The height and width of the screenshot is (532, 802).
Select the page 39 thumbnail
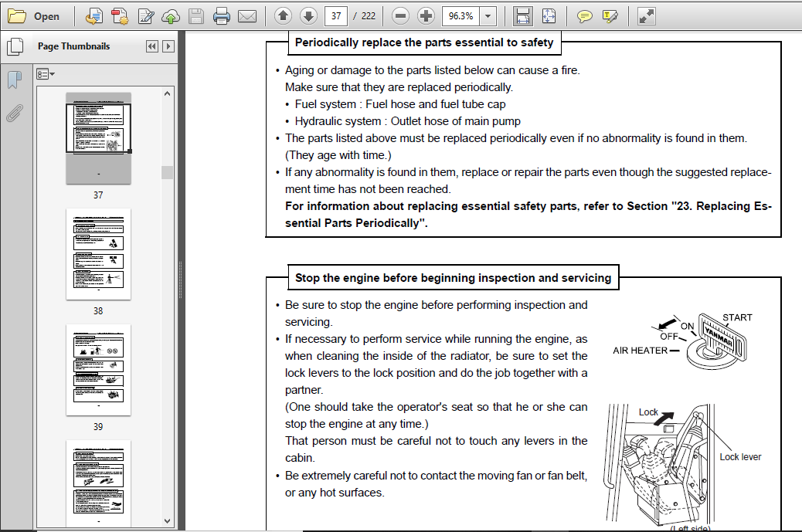click(98, 370)
